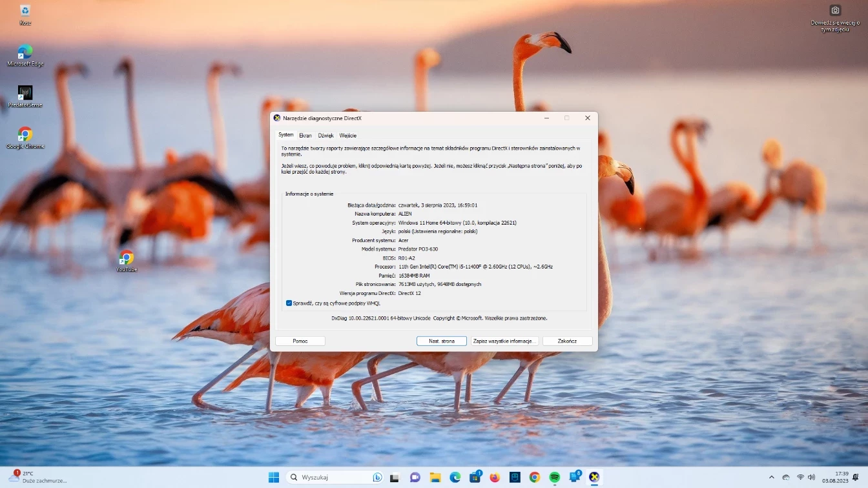Viewport: 868px width, 488px height.
Task: Uncheck the WHQL digital signatures checkbox
Action: coord(289,303)
